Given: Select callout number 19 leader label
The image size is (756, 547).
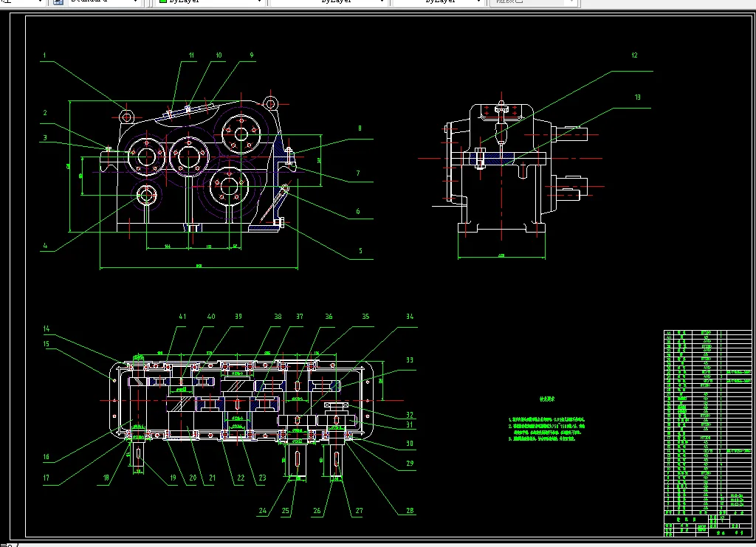Looking at the screenshot, I should pyautogui.click(x=173, y=478).
